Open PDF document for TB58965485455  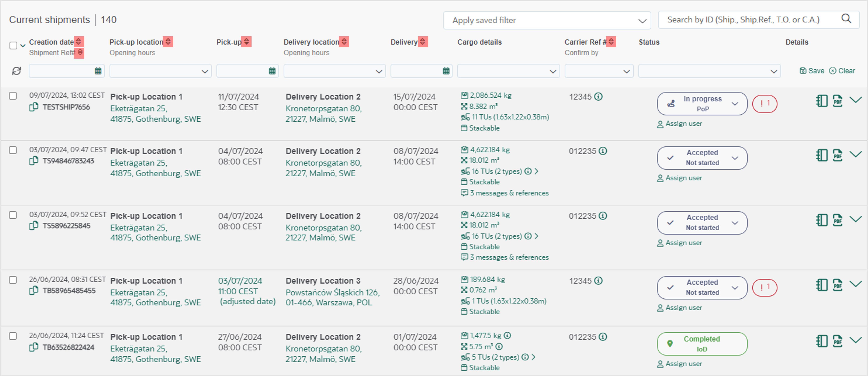click(x=838, y=285)
